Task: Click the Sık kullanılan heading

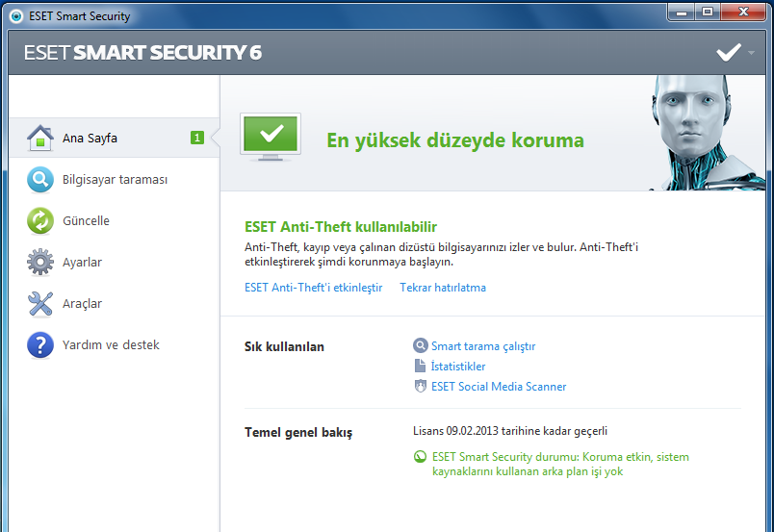Action: coord(284,347)
